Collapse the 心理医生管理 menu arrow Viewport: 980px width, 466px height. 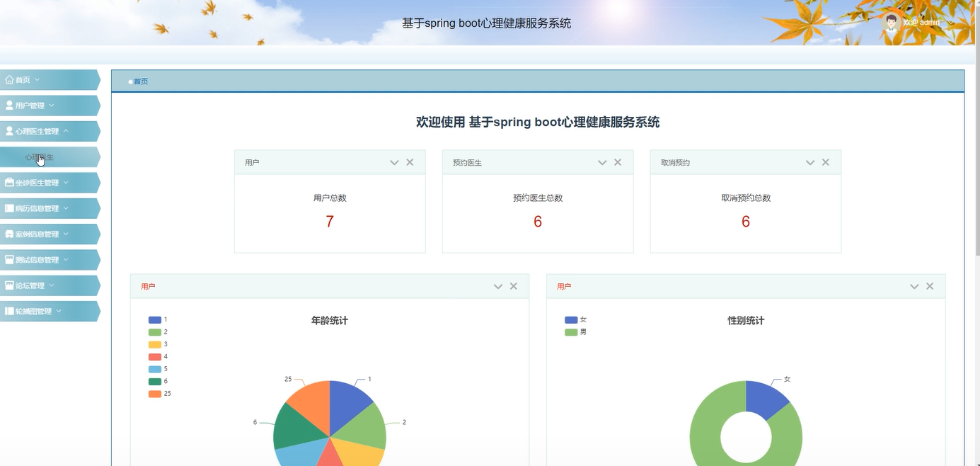[x=66, y=131]
